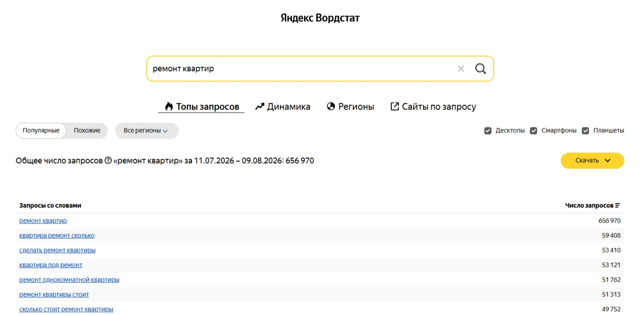
Task: Uncheck the Десктопы checkbox
Action: point(488,131)
